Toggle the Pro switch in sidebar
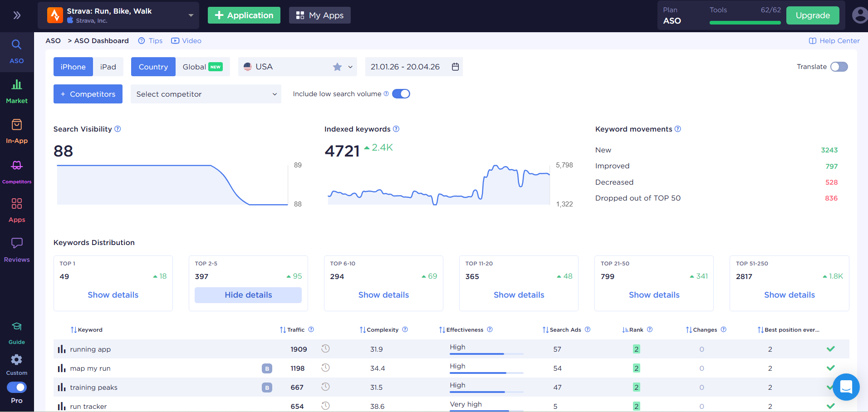868x412 pixels. point(17,387)
